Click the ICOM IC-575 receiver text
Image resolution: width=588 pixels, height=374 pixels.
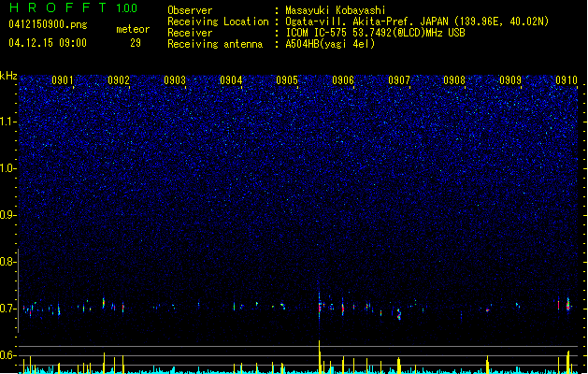375,33
